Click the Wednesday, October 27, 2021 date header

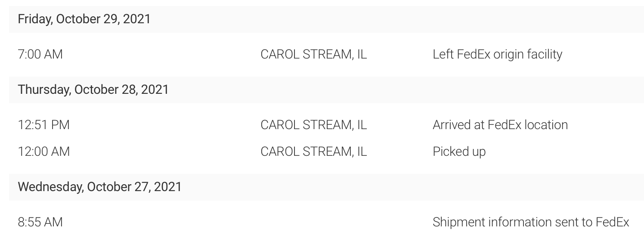tap(100, 187)
